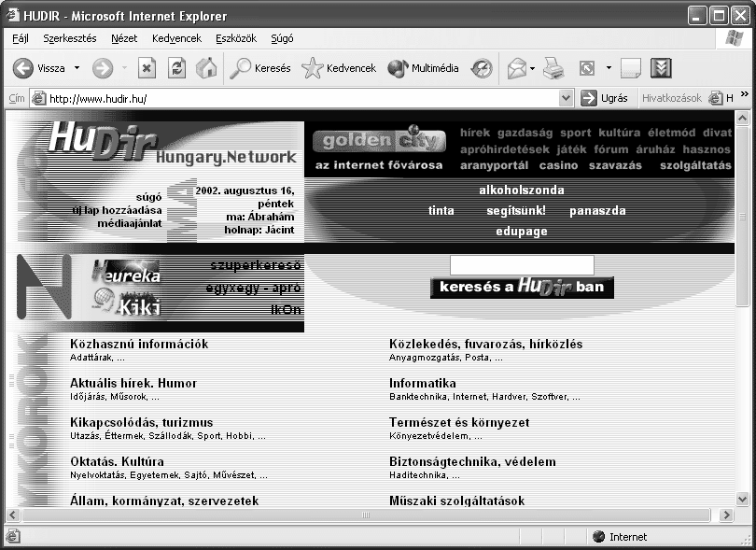Print the page with the printer icon
The width and height of the screenshot is (756, 550).
[553, 68]
